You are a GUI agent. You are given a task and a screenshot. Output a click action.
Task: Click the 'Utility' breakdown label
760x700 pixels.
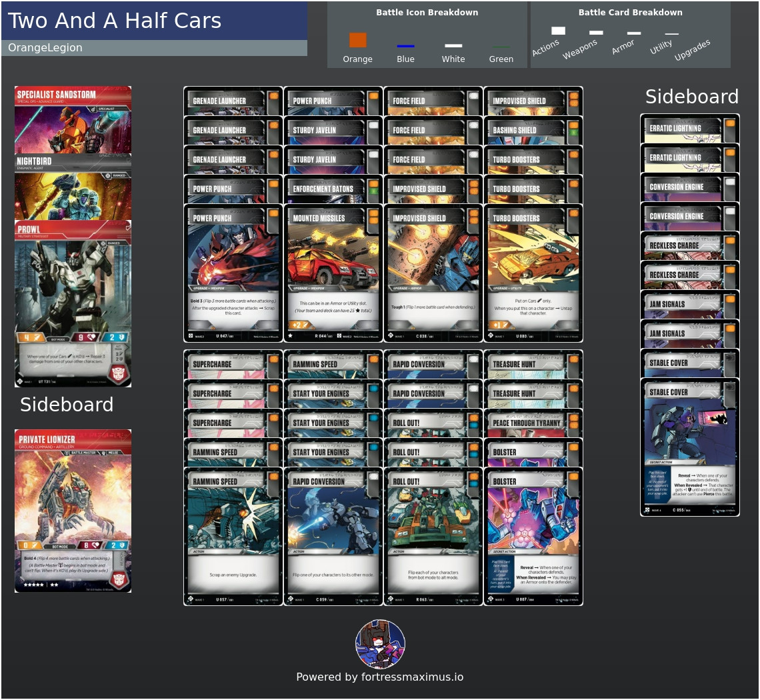(x=661, y=47)
